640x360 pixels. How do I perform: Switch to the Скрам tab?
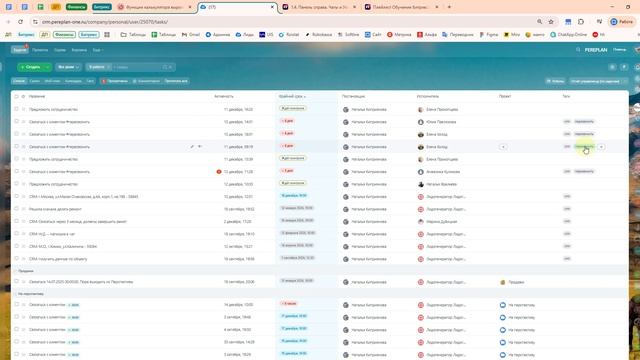click(x=60, y=50)
